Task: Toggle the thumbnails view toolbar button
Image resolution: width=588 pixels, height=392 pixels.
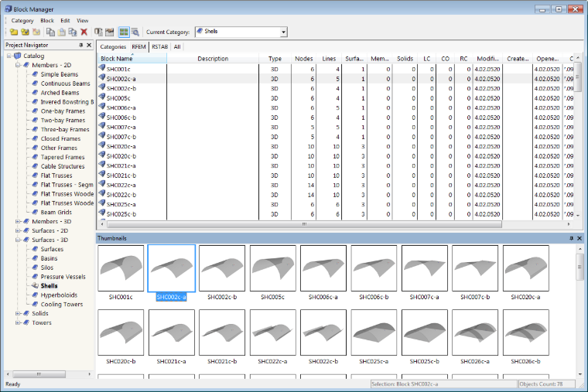Action: pyautogui.click(x=124, y=32)
